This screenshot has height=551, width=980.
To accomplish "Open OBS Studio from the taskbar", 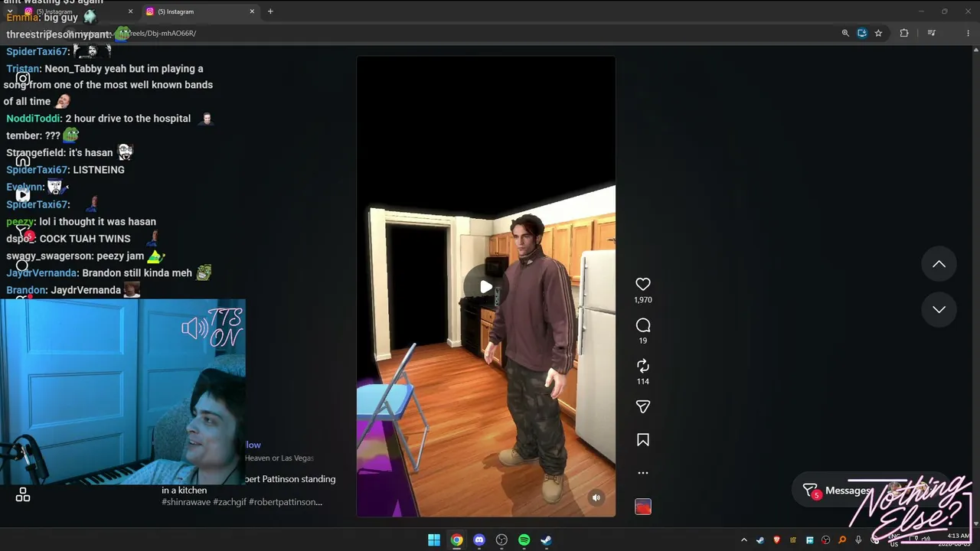I will point(501,540).
